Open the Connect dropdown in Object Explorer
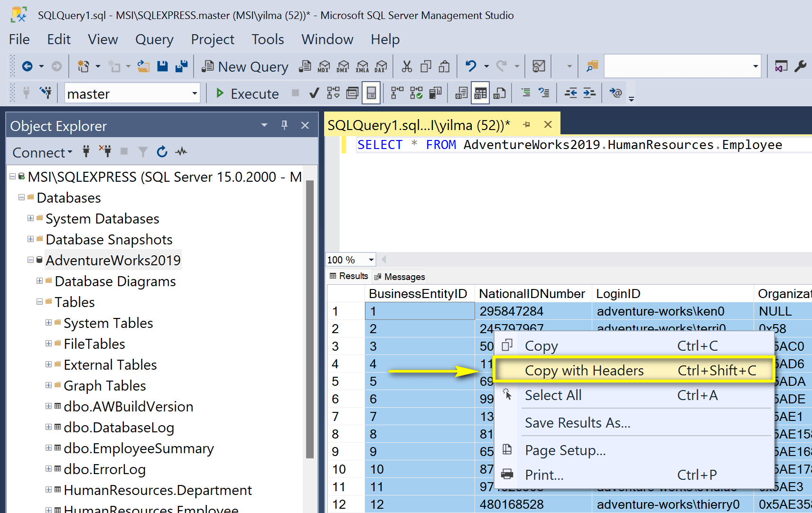Image resolution: width=812 pixels, height=513 pixels. point(42,152)
